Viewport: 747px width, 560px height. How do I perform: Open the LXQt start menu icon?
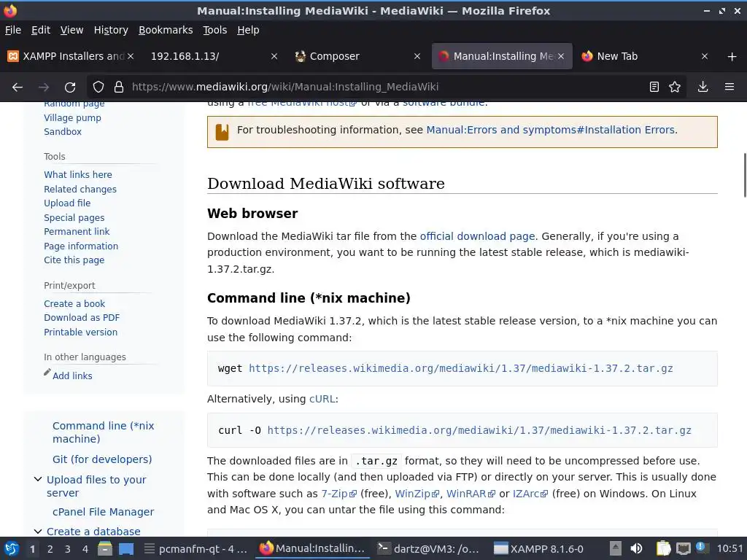12,548
